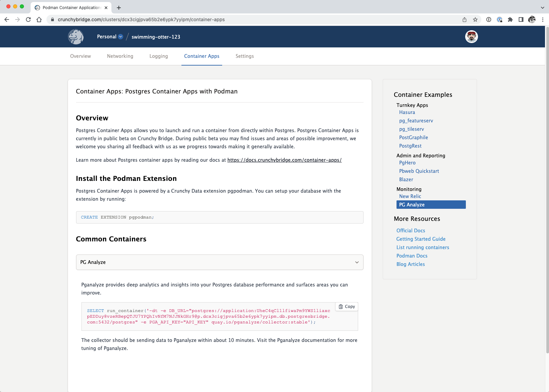The image size is (549, 392).
Task: Switch to the Networking tab
Action: [x=120, y=56]
